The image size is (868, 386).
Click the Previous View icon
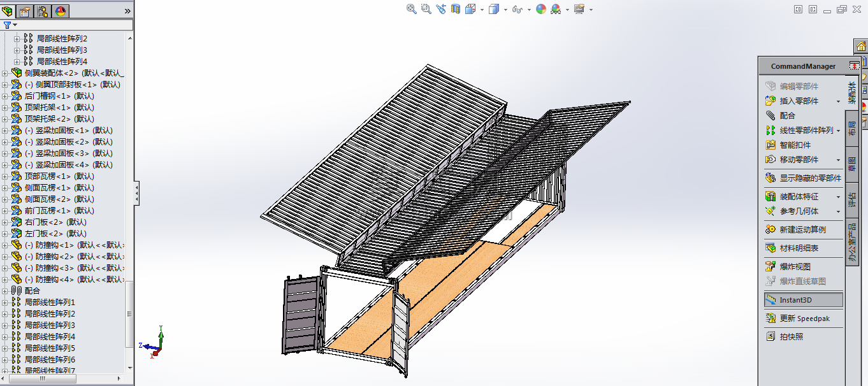click(x=441, y=9)
